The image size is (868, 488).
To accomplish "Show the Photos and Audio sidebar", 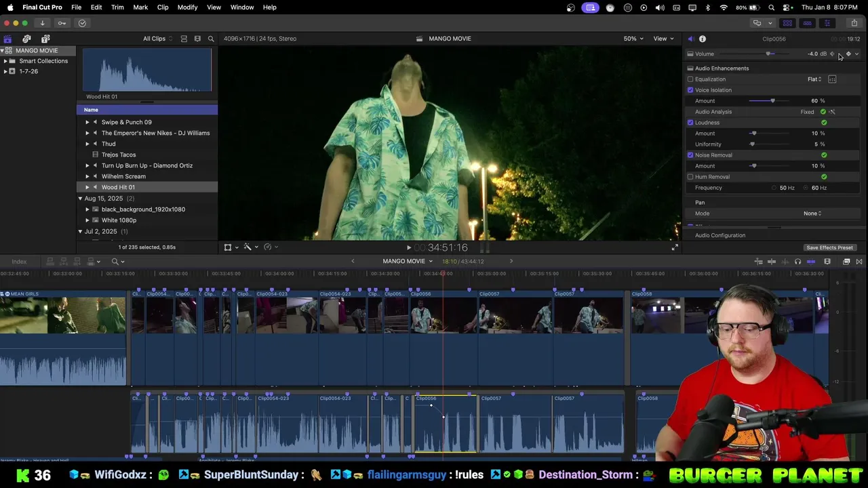I will pyautogui.click(x=26, y=39).
